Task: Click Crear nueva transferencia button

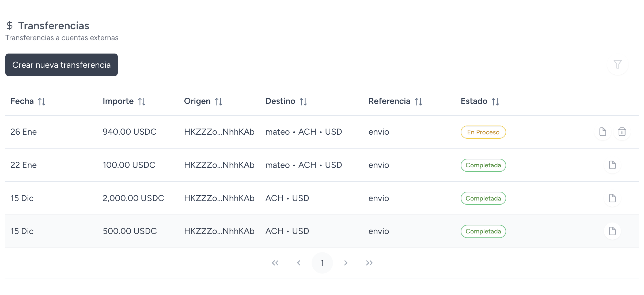Action: [61, 65]
